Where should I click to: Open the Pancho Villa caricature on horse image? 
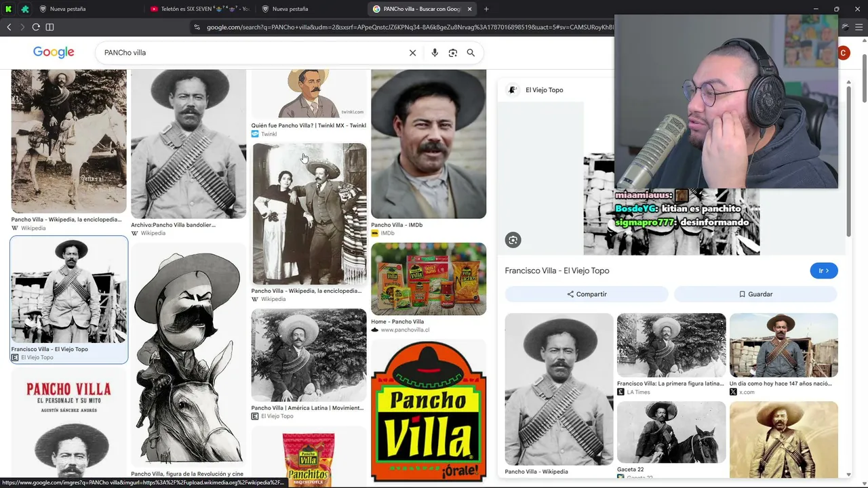click(x=189, y=355)
